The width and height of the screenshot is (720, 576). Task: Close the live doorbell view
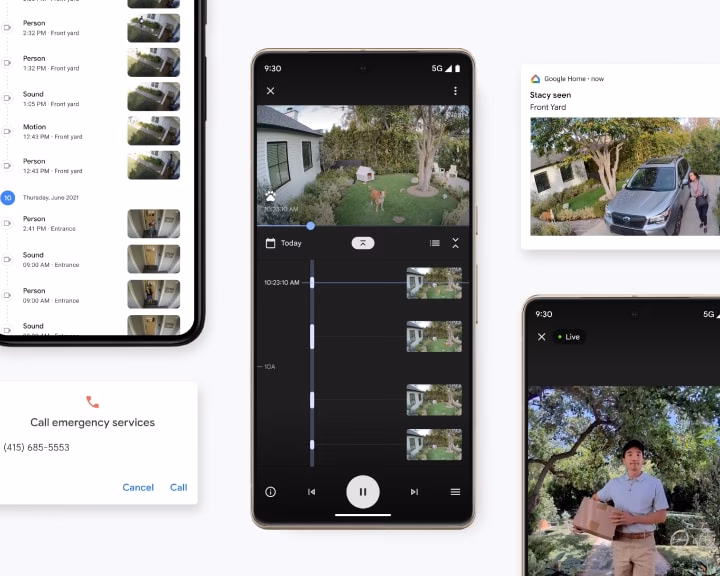542,337
